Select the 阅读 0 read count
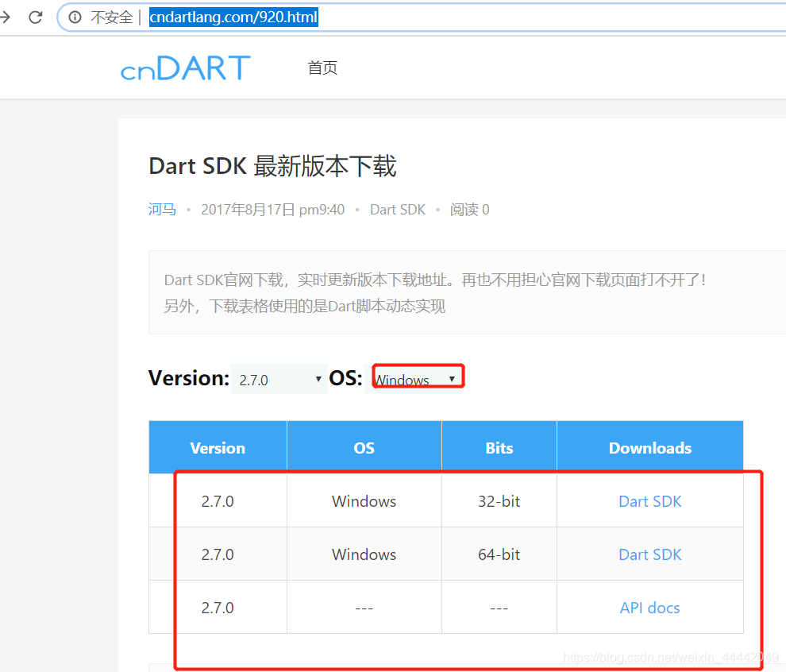Viewport: 786px width, 672px height. point(470,209)
